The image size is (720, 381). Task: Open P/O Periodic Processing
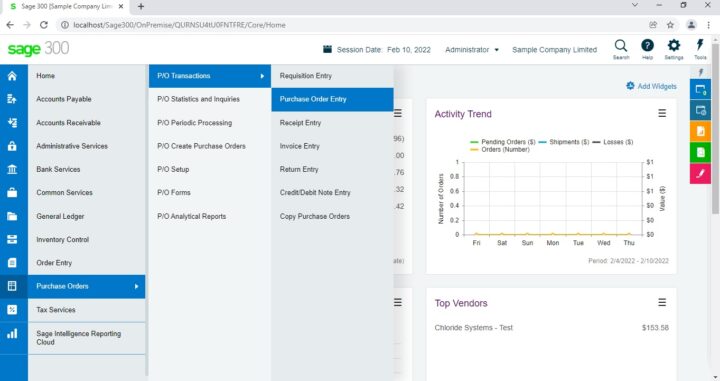[210, 123]
